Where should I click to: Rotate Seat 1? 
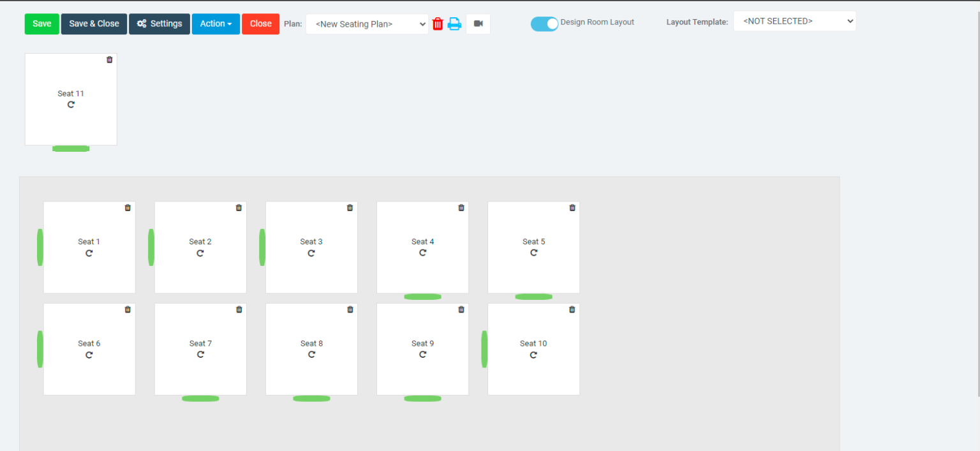89,253
